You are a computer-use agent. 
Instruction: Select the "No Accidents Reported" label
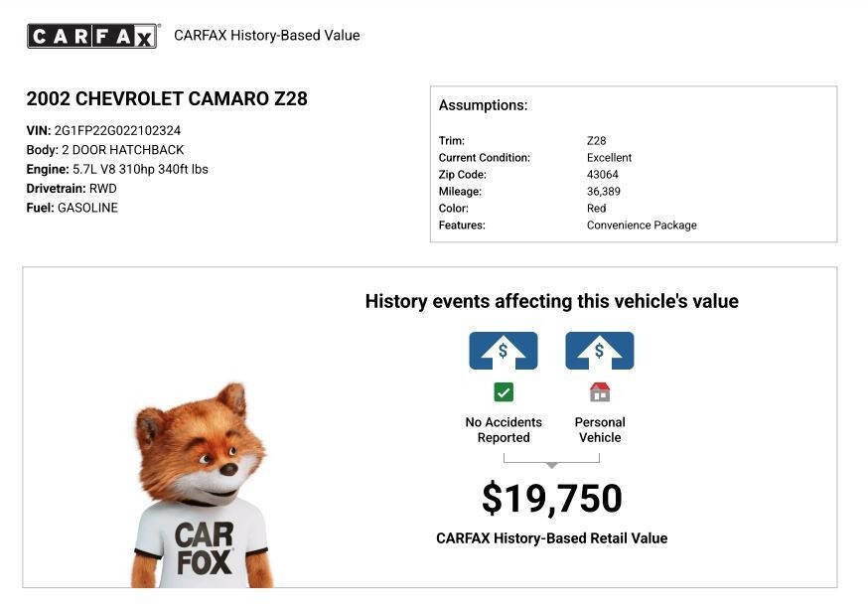[x=504, y=429]
